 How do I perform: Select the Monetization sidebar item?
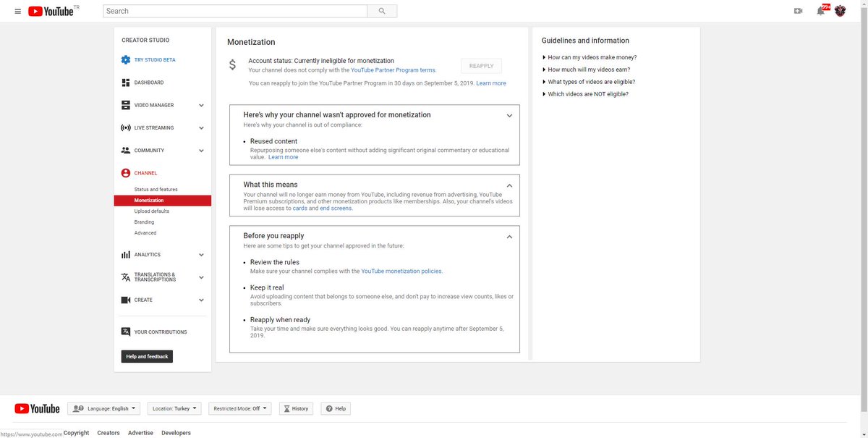pyautogui.click(x=163, y=201)
